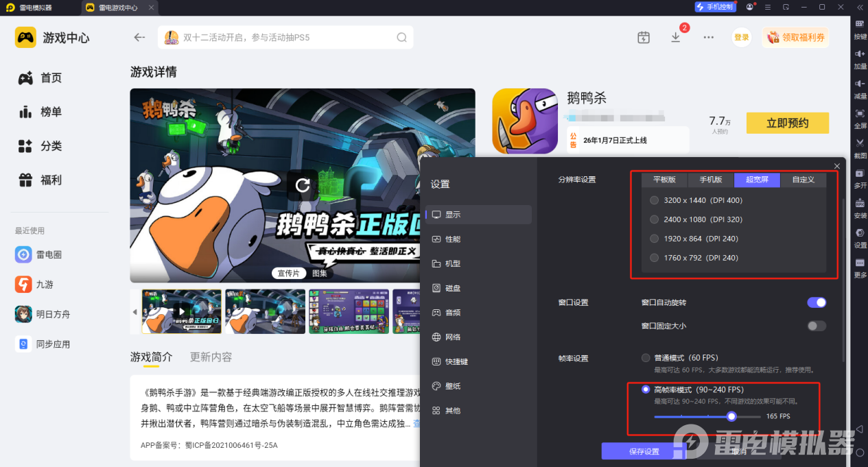This screenshot has height=467, width=868.
Task: Click the 登录 login button
Action: click(x=742, y=37)
